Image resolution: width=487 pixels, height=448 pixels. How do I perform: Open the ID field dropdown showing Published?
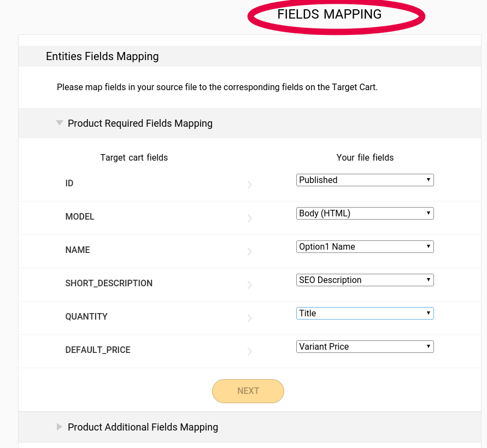(x=365, y=180)
